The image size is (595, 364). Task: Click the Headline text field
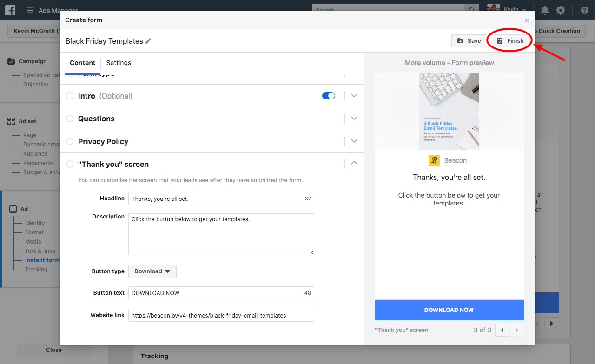pos(216,199)
